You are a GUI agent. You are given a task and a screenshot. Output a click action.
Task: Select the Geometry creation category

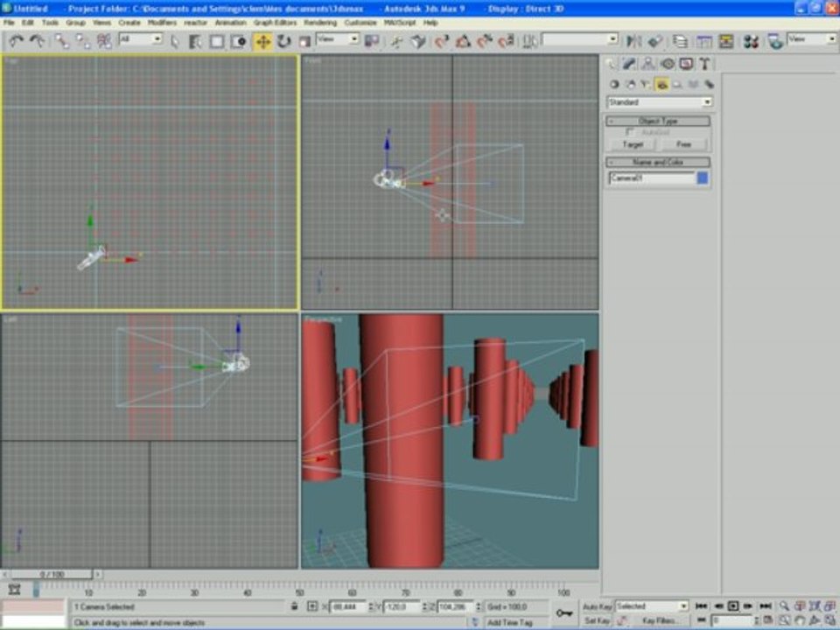[x=614, y=85]
